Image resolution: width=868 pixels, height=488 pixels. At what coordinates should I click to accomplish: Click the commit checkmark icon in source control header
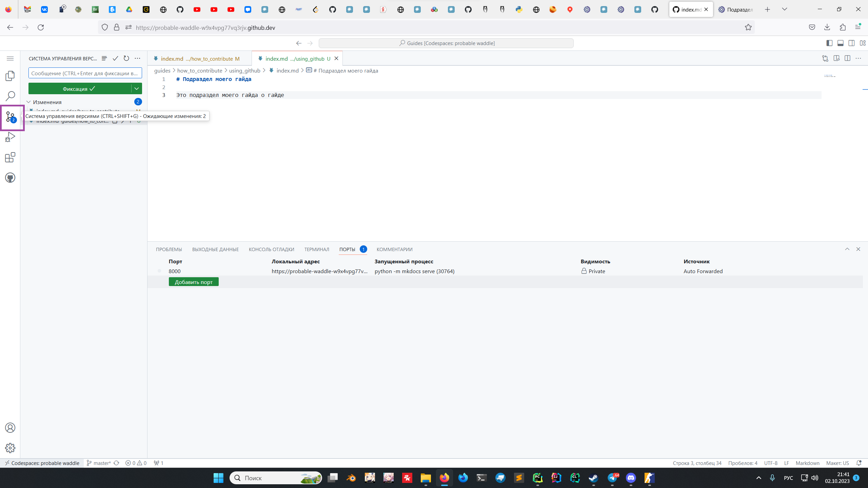coord(115,58)
